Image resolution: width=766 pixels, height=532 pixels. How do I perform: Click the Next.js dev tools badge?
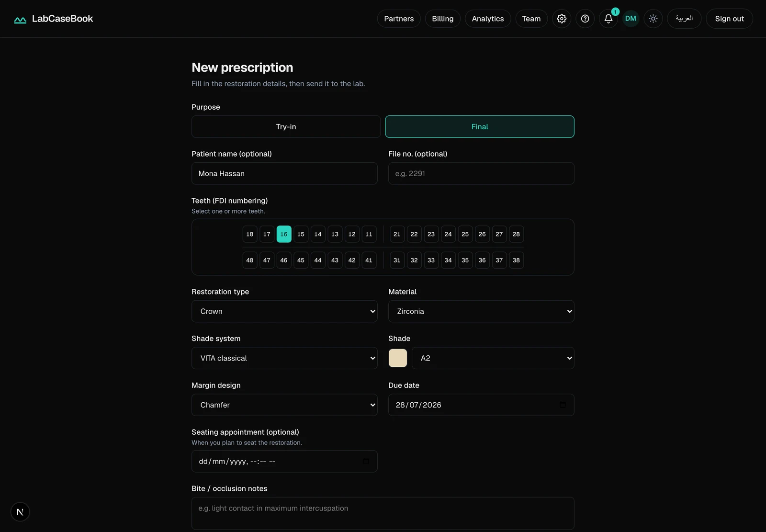pos(20,512)
